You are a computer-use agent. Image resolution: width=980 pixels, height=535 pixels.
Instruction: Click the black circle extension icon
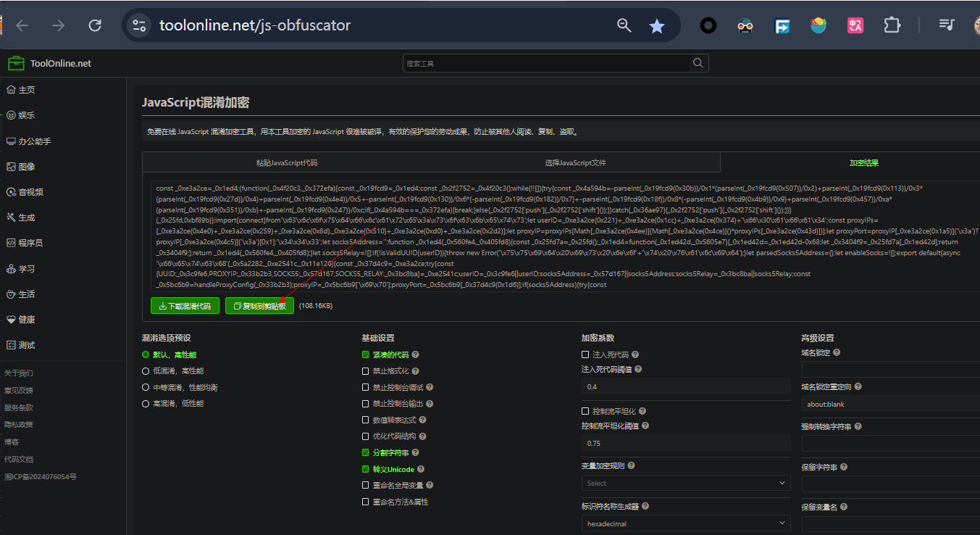tap(708, 25)
